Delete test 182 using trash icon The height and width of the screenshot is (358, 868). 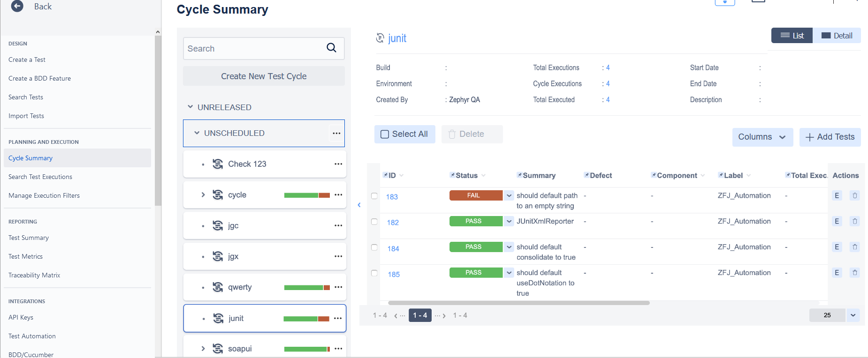coord(855,222)
